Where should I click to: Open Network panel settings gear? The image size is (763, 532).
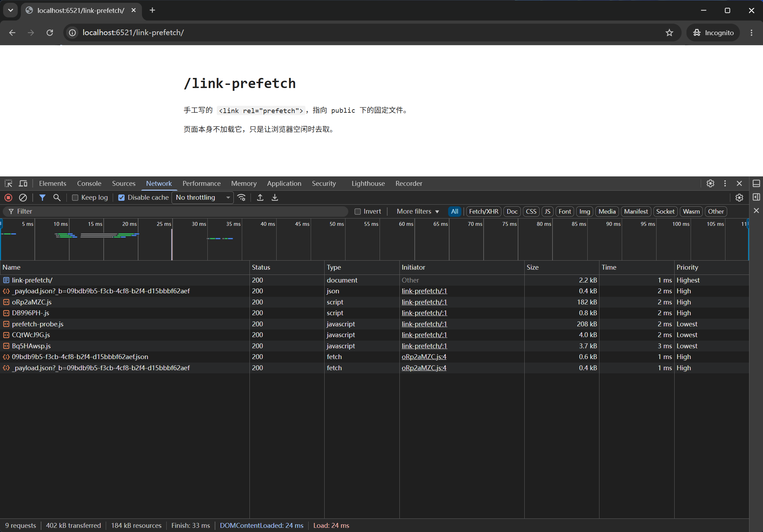coord(739,198)
